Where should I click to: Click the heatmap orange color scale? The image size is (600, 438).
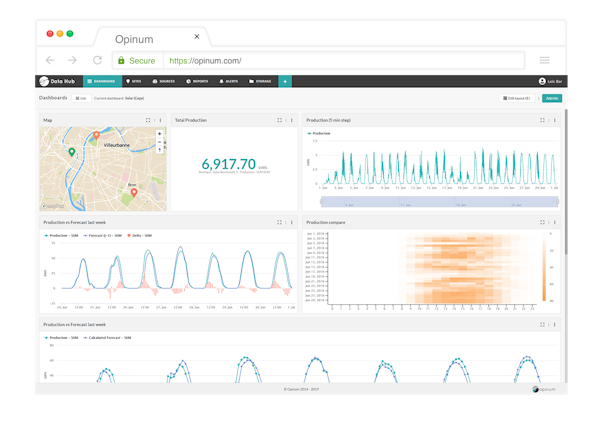544,267
